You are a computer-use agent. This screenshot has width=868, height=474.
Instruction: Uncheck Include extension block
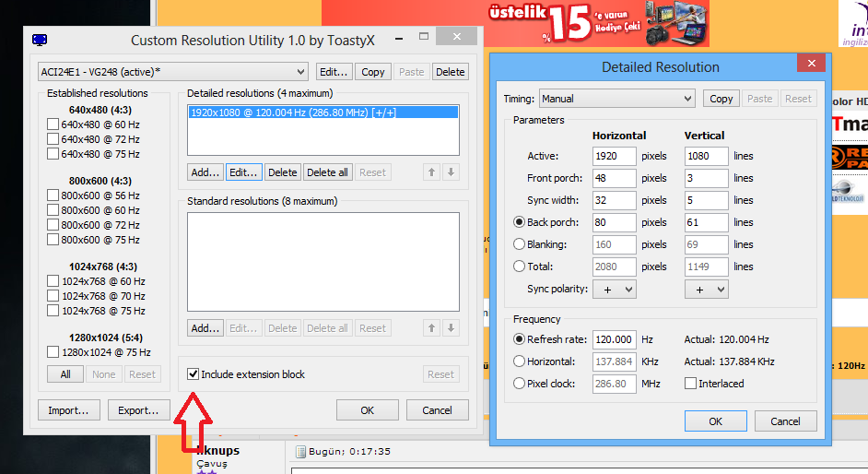point(193,374)
